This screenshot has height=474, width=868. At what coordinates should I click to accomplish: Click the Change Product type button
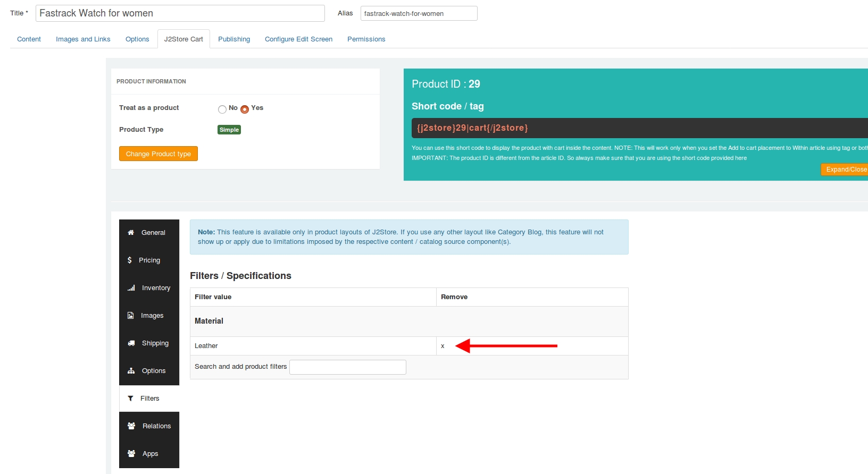tap(158, 154)
